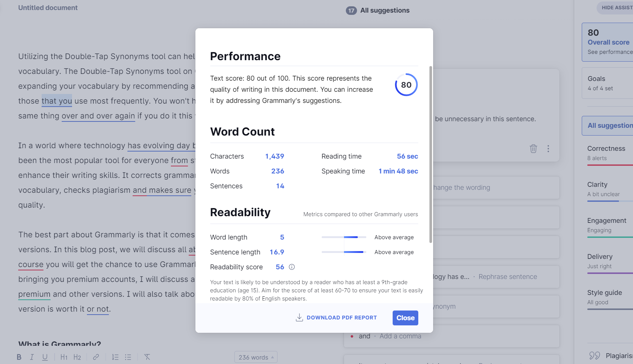Download the PDF report

pos(337,318)
